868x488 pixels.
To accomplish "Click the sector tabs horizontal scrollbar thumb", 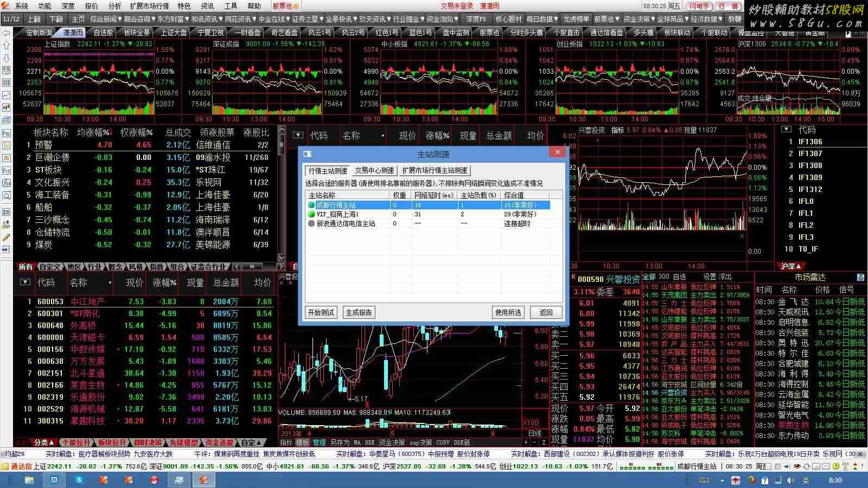I will [251, 266].
